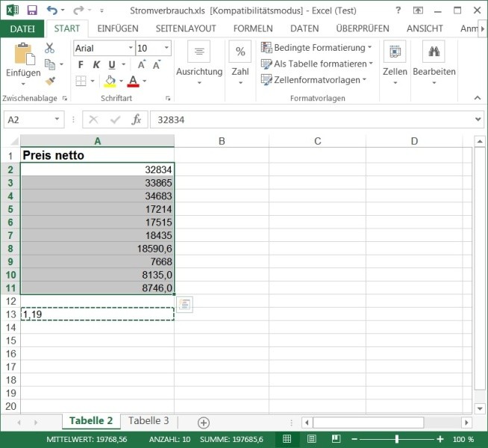Click the zoom slider handle

[x=397, y=439]
